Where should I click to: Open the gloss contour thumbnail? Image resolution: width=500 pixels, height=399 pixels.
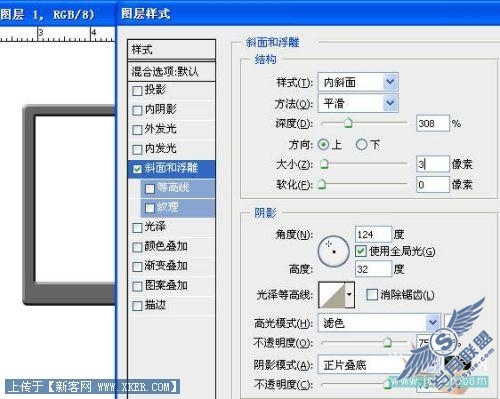click(x=332, y=295)
